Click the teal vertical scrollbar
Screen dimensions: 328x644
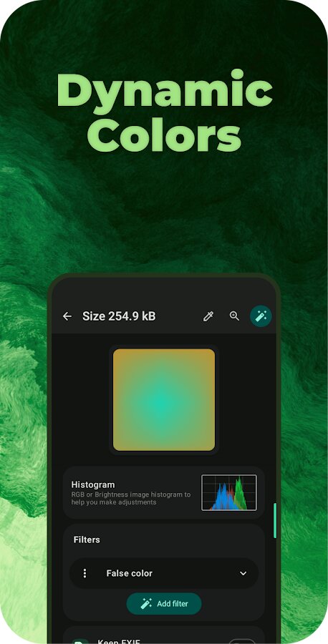[275, 520]
